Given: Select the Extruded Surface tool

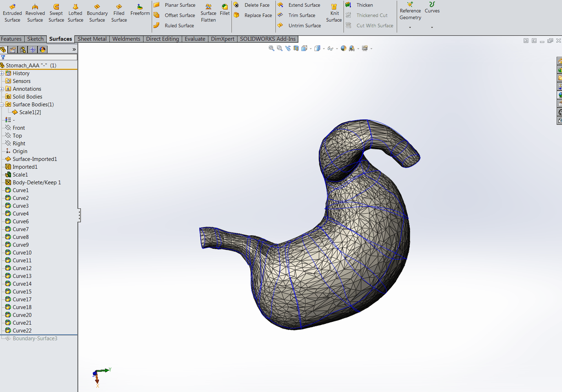Looking at the screenshot, I should coord(12,13).
